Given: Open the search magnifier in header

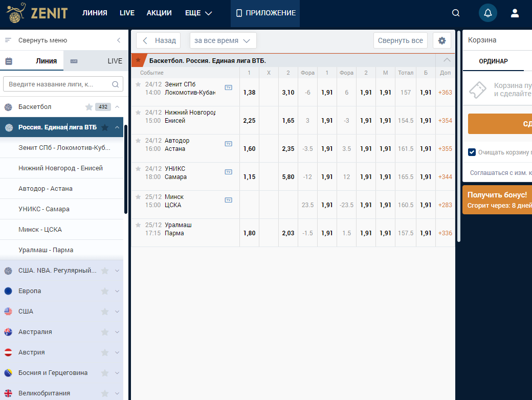Looking at the screenshot, I should coord(456,13).
